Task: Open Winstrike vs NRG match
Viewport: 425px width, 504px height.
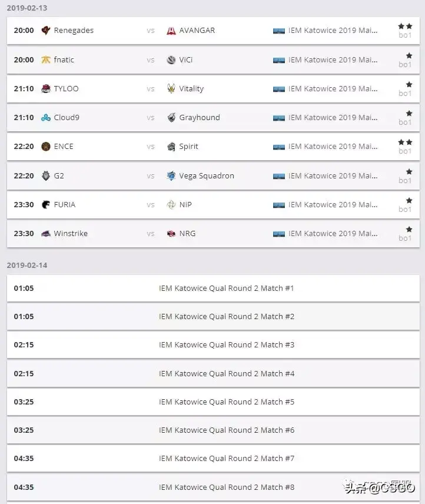Action: (212, 234)
